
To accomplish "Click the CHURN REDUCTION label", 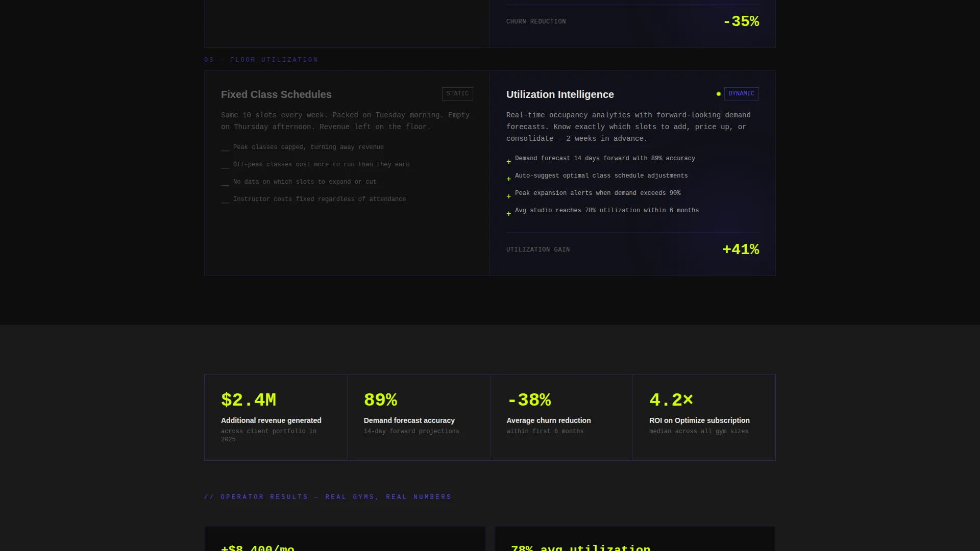I will click(x=536, y=21).
